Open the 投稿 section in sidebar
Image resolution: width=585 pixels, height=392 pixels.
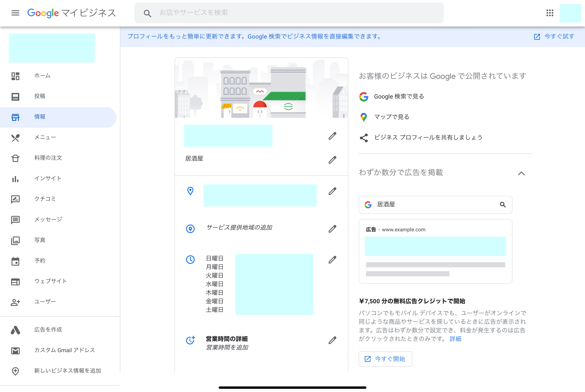[40, 96]
